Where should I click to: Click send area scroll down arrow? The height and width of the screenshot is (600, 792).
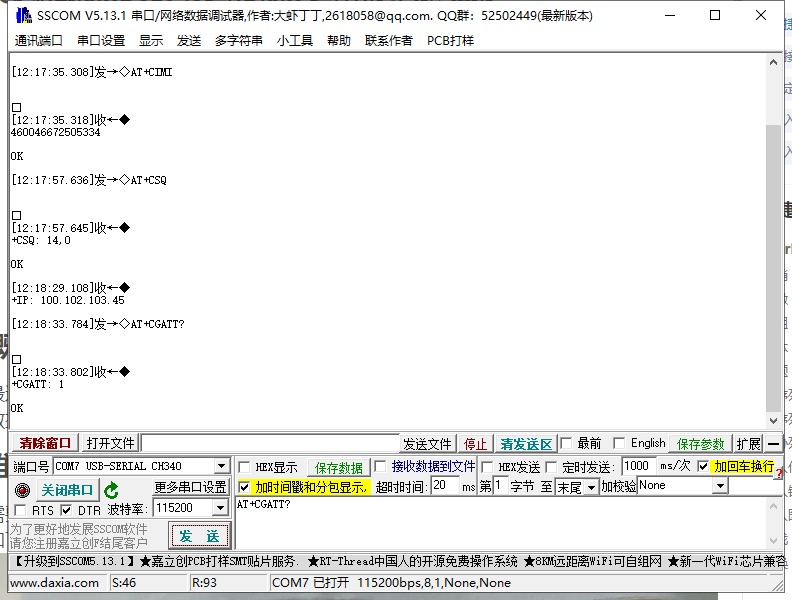[773, 540]
